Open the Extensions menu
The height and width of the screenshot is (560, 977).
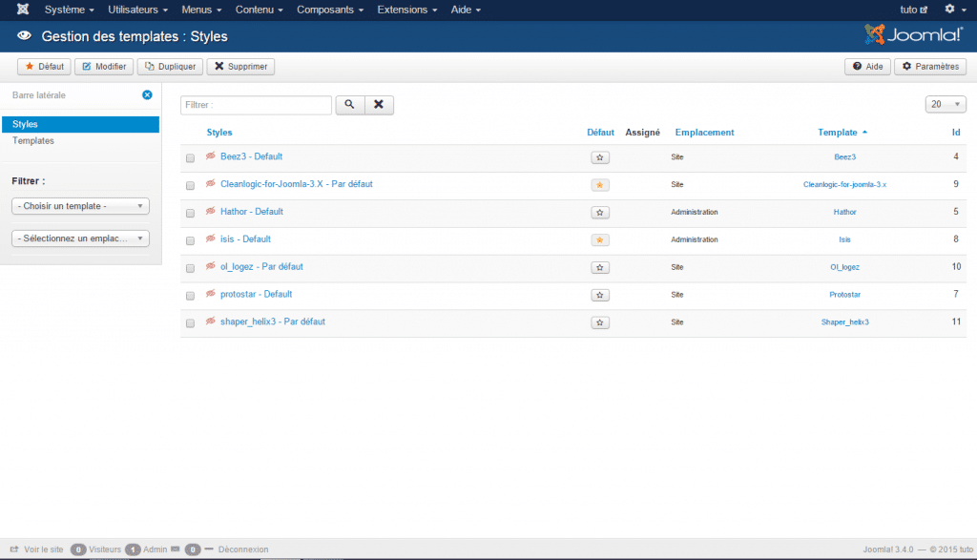click(408, 10)
